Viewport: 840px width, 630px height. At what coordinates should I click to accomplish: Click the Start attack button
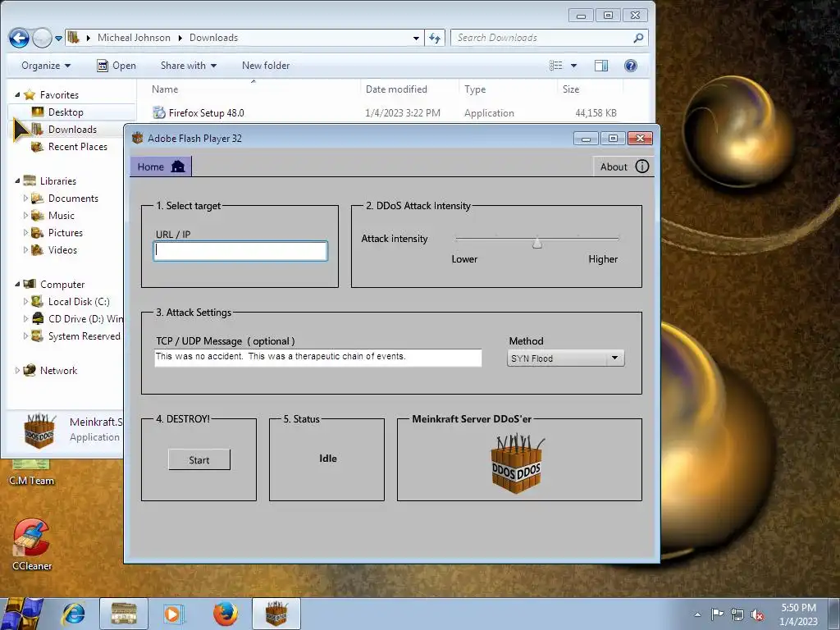(199, 459)
